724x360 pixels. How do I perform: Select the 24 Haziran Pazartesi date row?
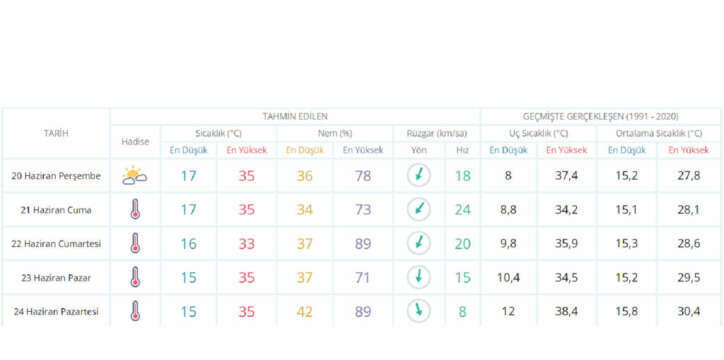click(x=56, y=312)
